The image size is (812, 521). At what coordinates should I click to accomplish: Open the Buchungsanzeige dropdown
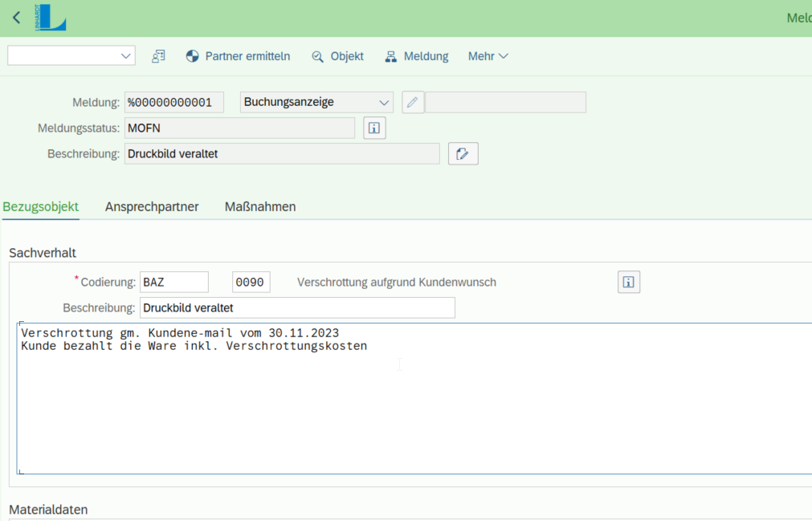[386, 102]
